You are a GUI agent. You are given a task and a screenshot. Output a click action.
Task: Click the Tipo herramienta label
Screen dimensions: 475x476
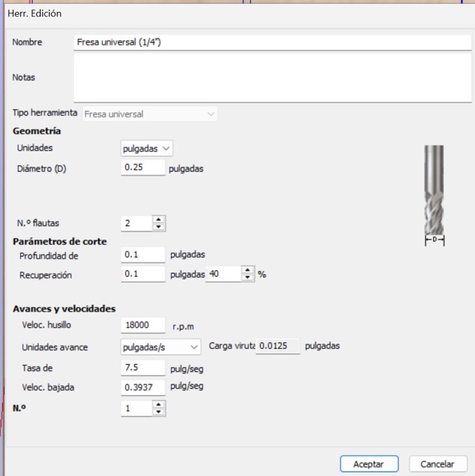(45, 113)
